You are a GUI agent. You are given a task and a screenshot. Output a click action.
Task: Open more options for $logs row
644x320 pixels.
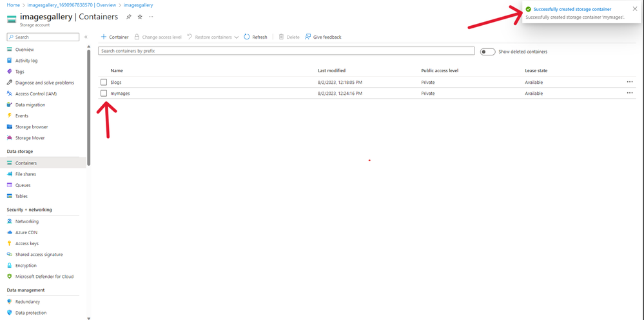[x=630, y=82]
